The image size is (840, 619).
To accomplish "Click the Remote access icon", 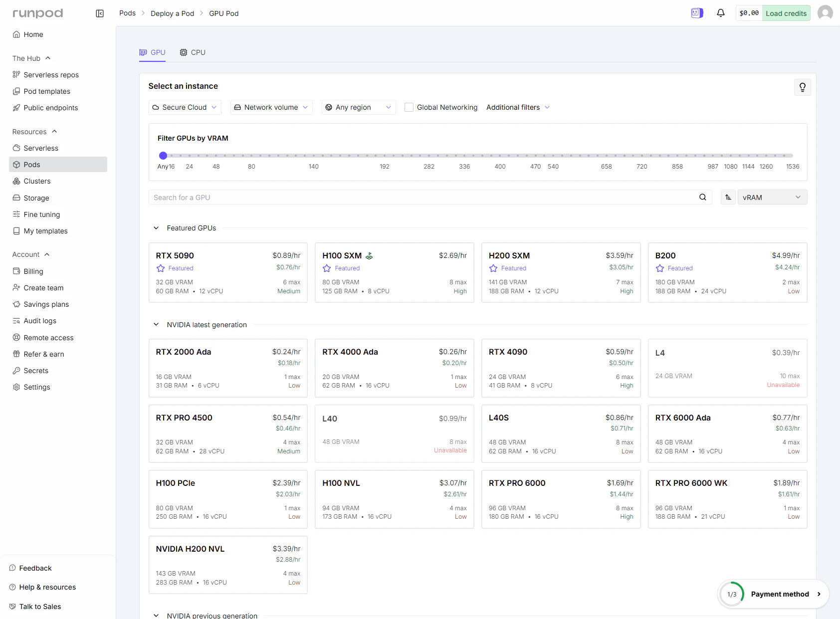I will (x=16, y=338).
